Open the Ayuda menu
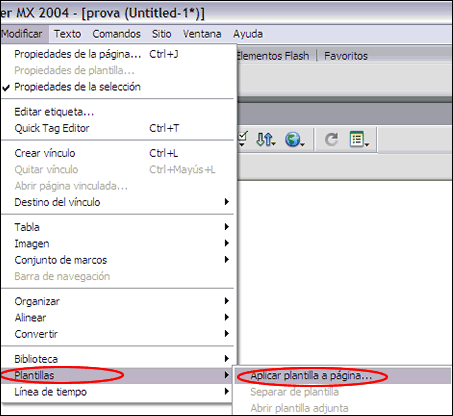Image resolution: width=453 pixels, height=416 pixels. click(x=248, y=34)
